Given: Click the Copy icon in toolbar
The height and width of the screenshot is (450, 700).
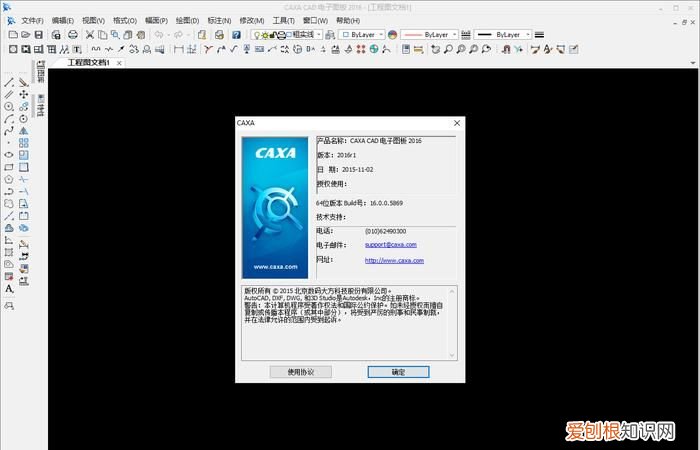Looking at the screenshot, I should pos(103,34).
